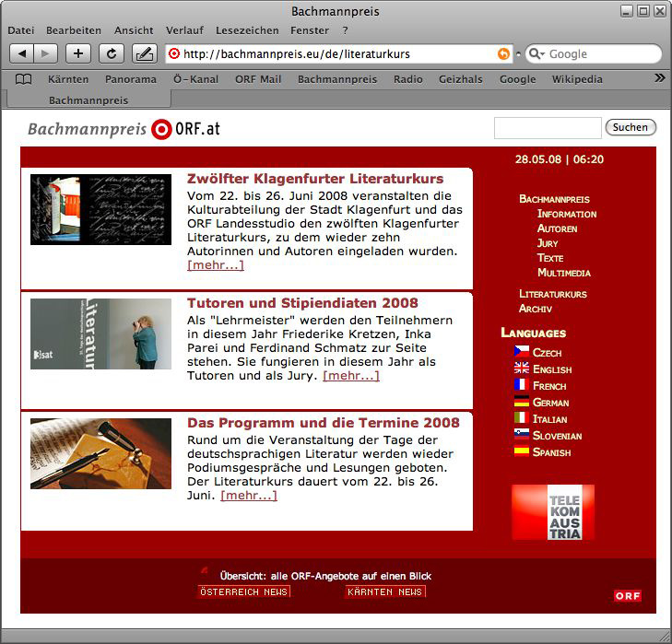This screenshot has height=644, width=672.
Task: Open Google search magnifier dropdown
Action: pos(536,54)
